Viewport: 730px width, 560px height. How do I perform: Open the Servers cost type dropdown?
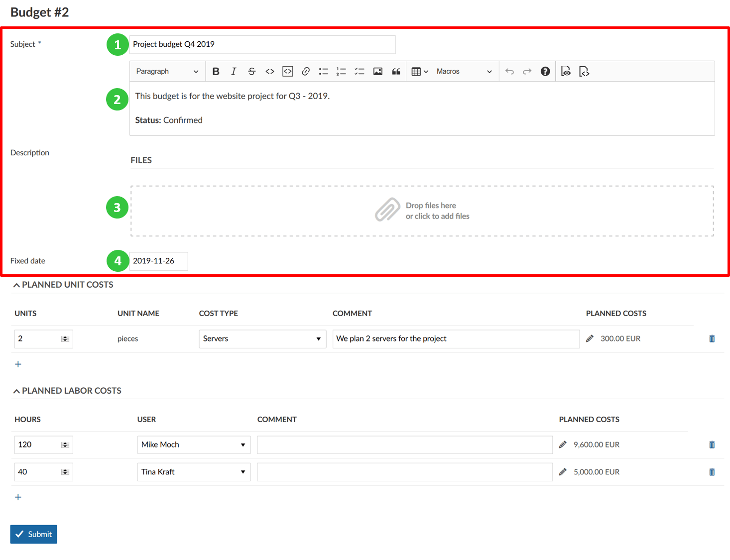coord(262,339)
